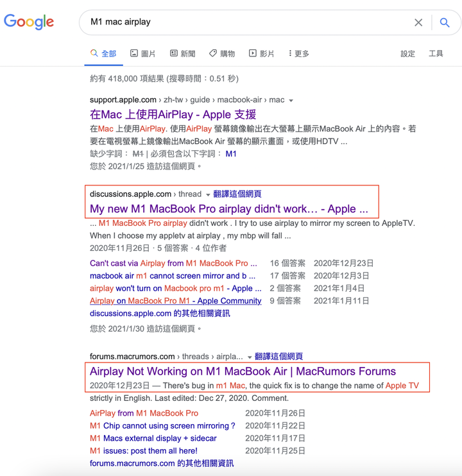Image resolution: width=462 pixels, height=476 pixels.
Task: Expand arrow next to support.apple.com breadcrumb
Action: click(x=291, y=101)
